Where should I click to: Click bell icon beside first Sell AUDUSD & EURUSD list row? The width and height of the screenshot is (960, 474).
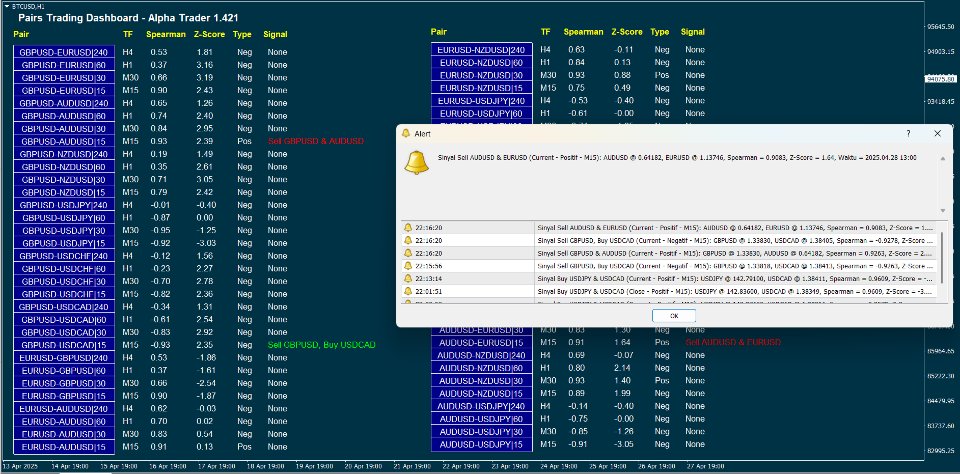[x=408, y=227]
